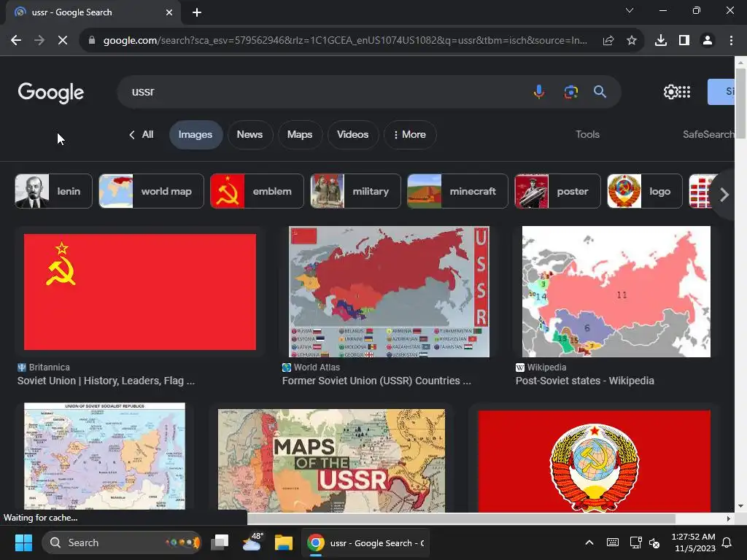Open tab search chevron in title bar
The width and height of the screenshot is (747, 560).
coord(630,10)
